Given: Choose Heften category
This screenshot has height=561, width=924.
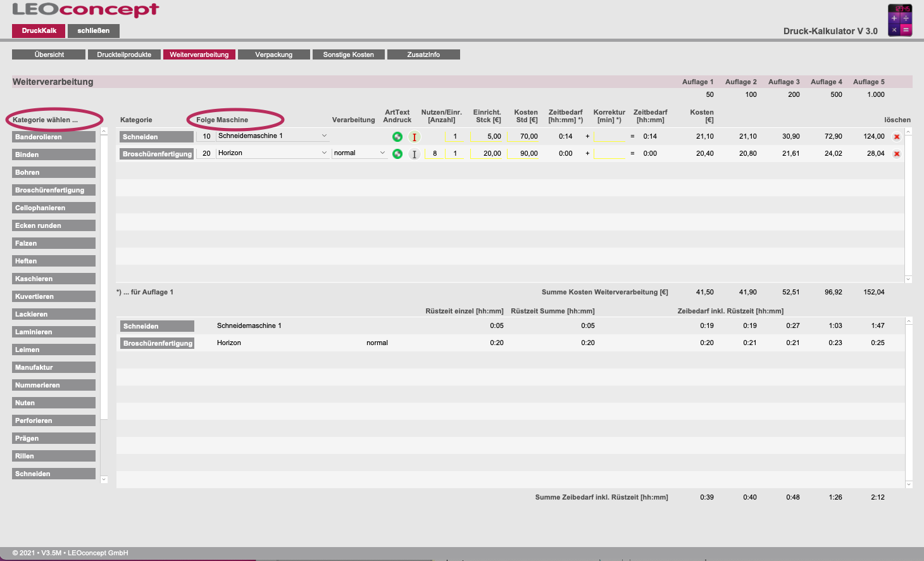Looking at the screenshot, I should [x=54, y=261].
